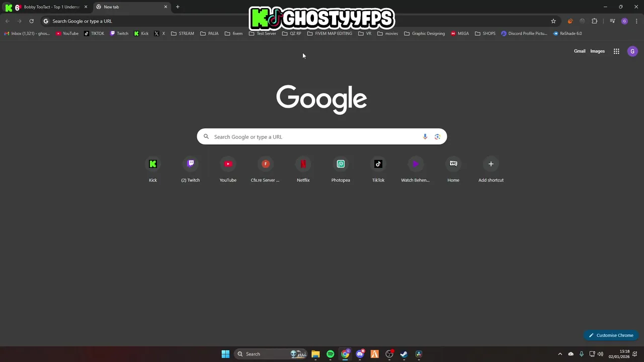The height and width of the screenshot is (362, 644).
Task: Open the Kick bookmark in bookmarks bar
Action: (141, 34)
